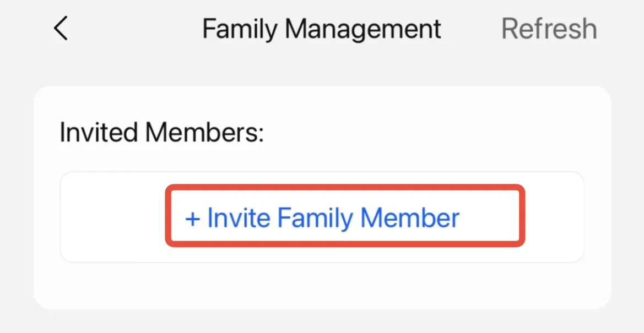Screen dimensions: 644x333
Task: Tap the back arrow icon
Action: coord(61,29)
